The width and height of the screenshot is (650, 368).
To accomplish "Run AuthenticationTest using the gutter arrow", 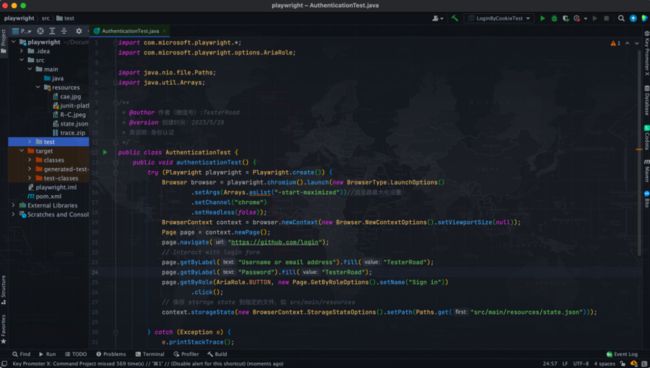I will 105,153.
